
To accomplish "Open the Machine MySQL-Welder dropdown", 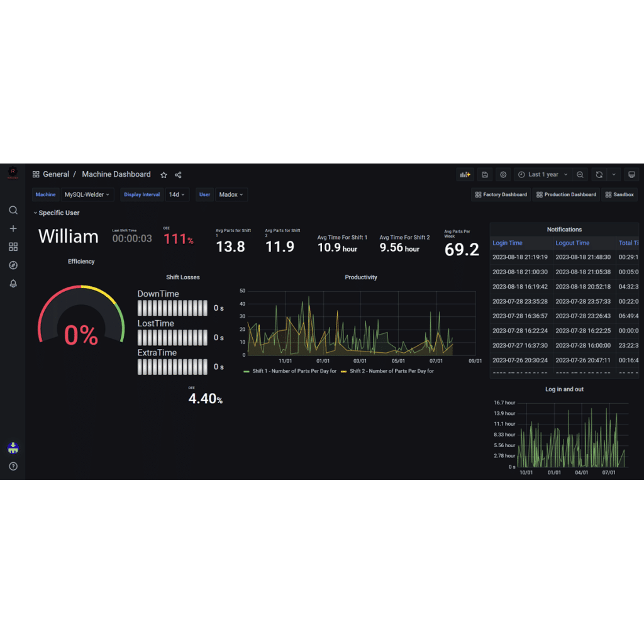I will pos(87,195).
